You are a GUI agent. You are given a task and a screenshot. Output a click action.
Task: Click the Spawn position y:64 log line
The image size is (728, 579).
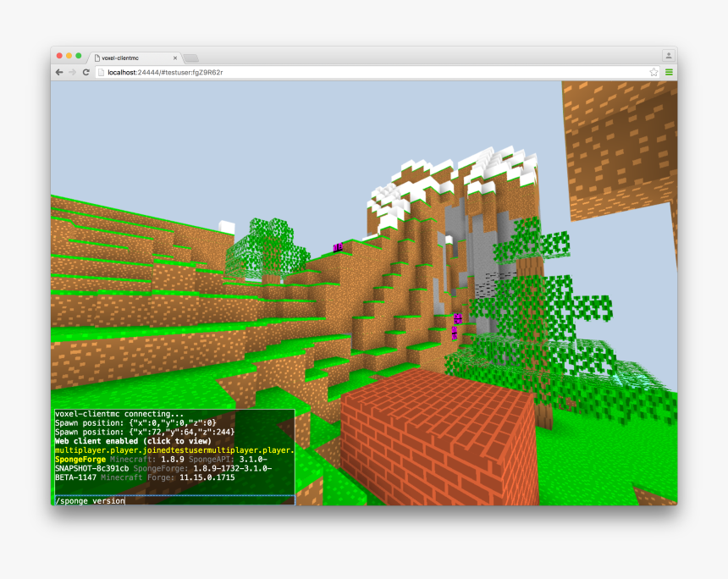point(145,432)
